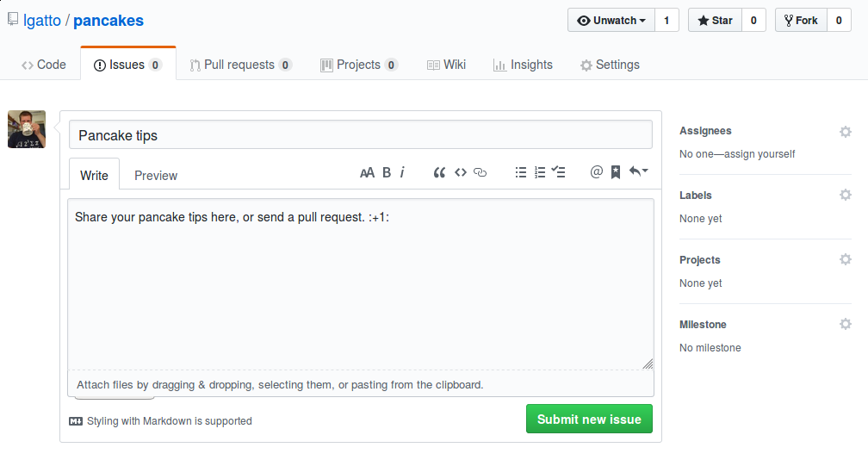Star the pancakes repository
This screenshot has height=460, width=868.
point(715,21)
